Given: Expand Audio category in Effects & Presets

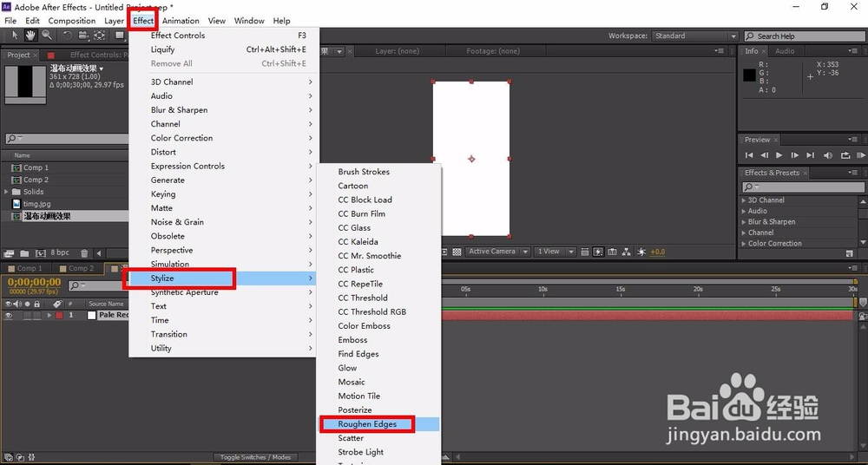Looking at the screenshot, I should coord(744,211).
